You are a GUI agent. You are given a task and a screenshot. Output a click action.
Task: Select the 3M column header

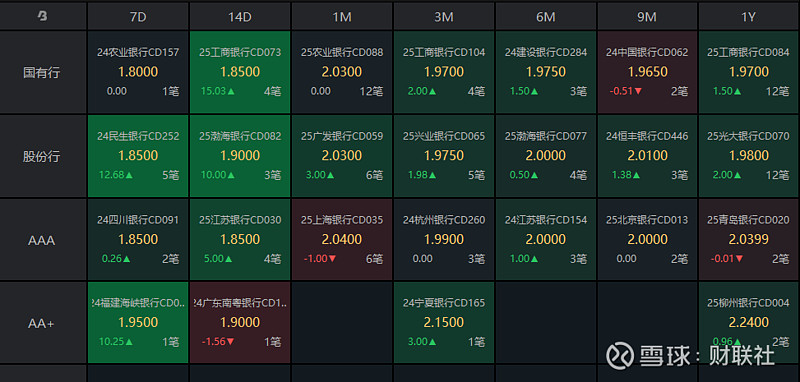tap(444, 16)
